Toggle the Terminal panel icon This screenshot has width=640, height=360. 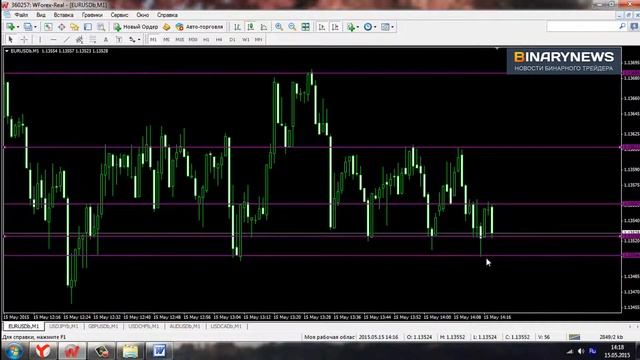coord(88,27)
